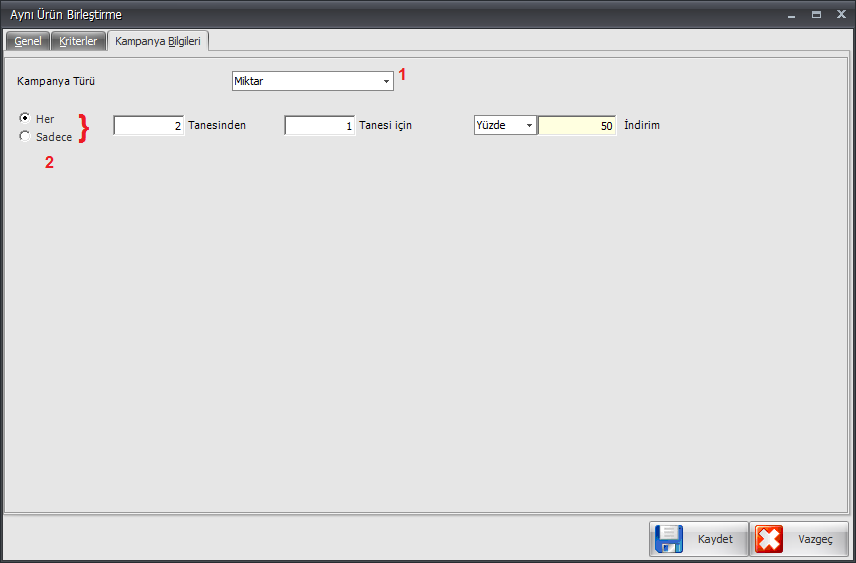
Task: Expand the Kampanya Türü dropdown arrow
Action: [x=386, y=81]
